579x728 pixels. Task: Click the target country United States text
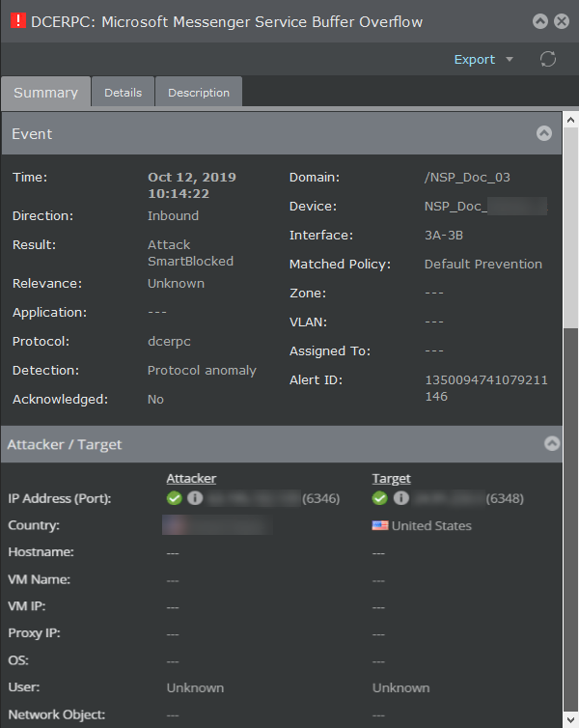[x=431, y=525]
